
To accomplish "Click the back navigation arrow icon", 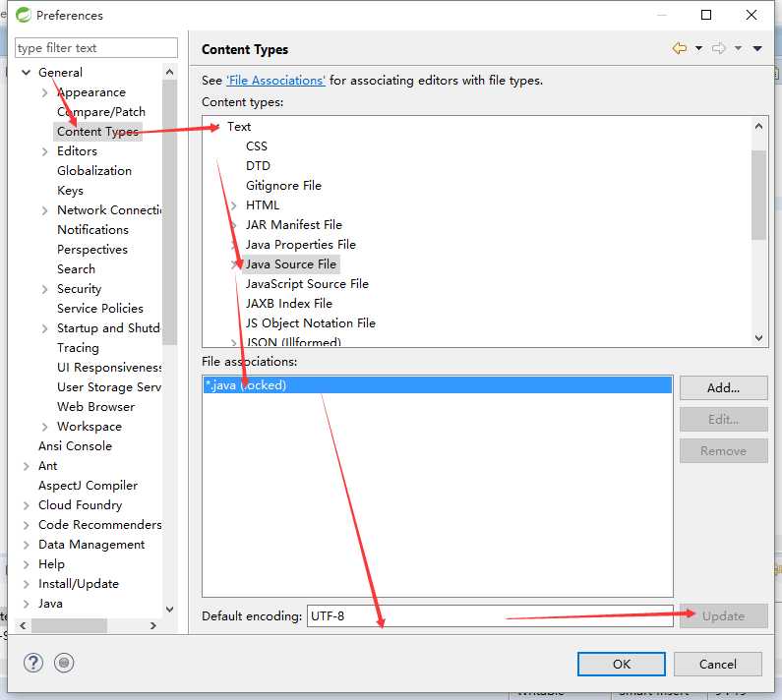I will click(x=679, y=48).
